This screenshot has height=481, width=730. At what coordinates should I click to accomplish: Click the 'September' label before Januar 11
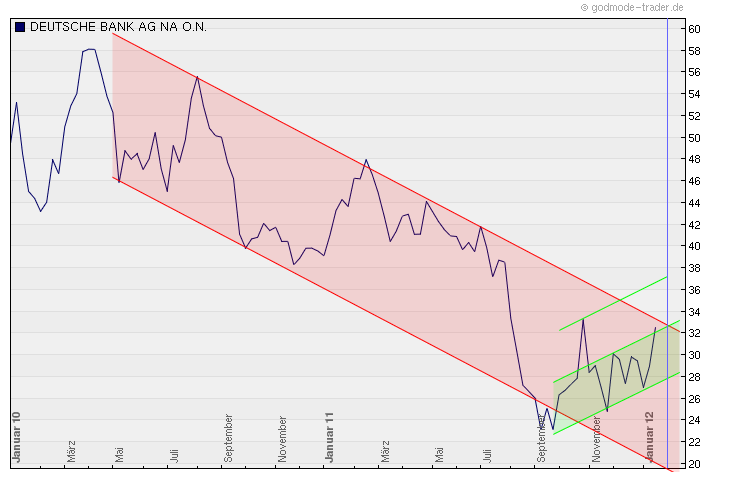click(228, 438)
